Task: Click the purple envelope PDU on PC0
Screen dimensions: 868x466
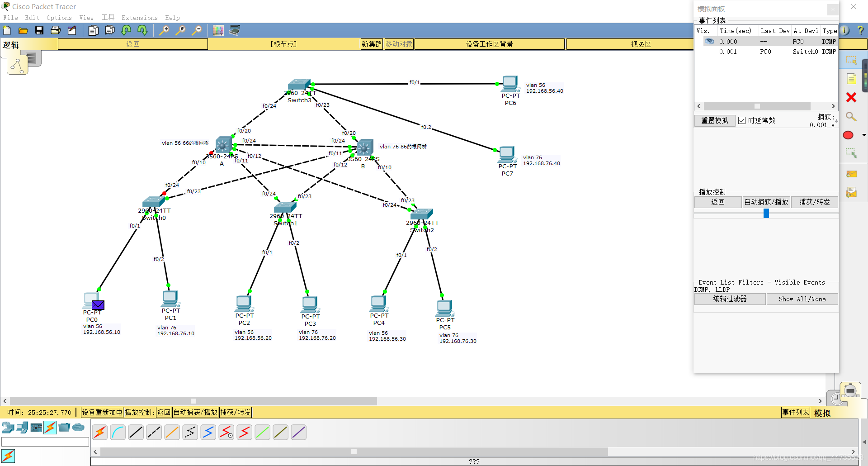Action: tap(98, 305)
